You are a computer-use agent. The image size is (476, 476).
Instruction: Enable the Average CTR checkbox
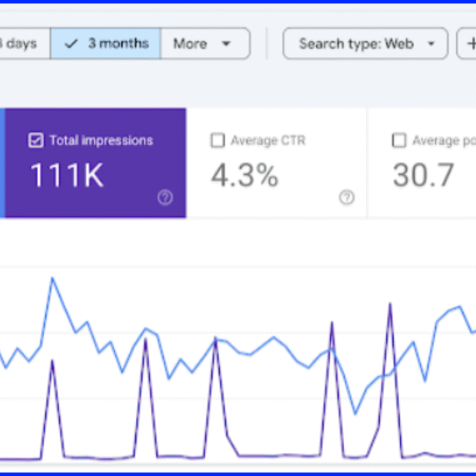[x=218, y=141]
